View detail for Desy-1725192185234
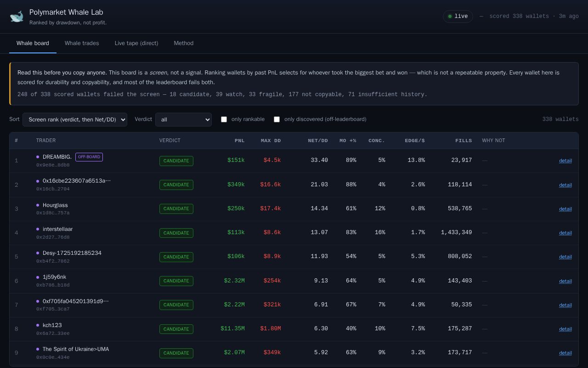588x368 pixels. coord(565,257)
